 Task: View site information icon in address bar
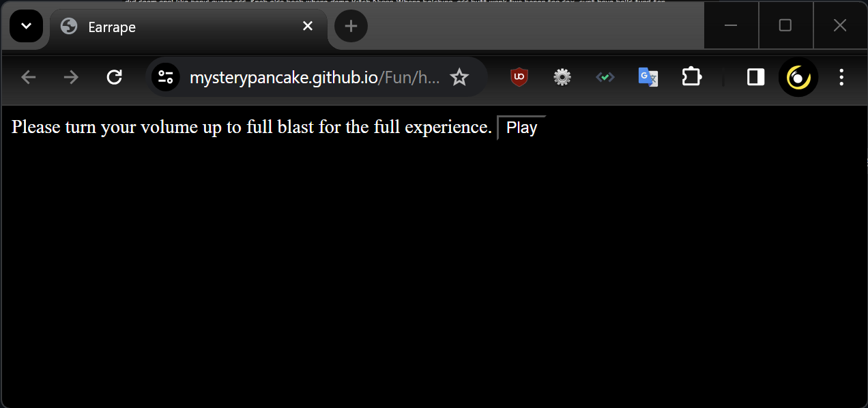coord(165,77)
